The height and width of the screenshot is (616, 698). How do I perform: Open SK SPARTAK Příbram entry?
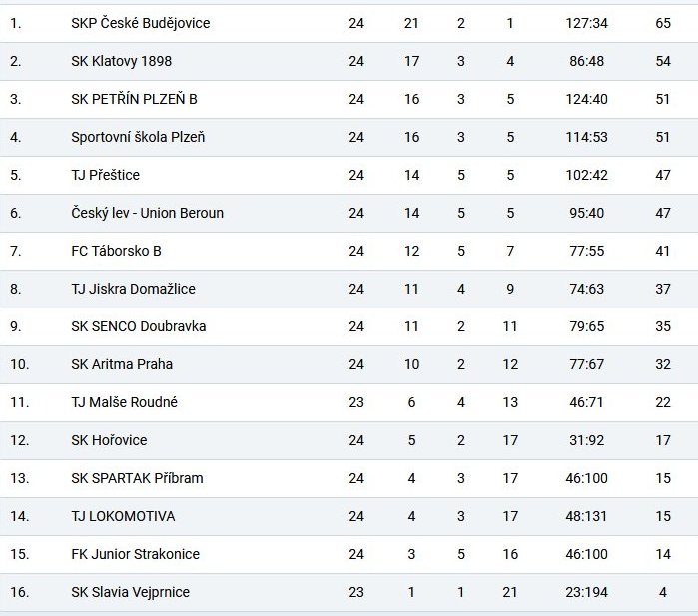click(x=137, y=478)
